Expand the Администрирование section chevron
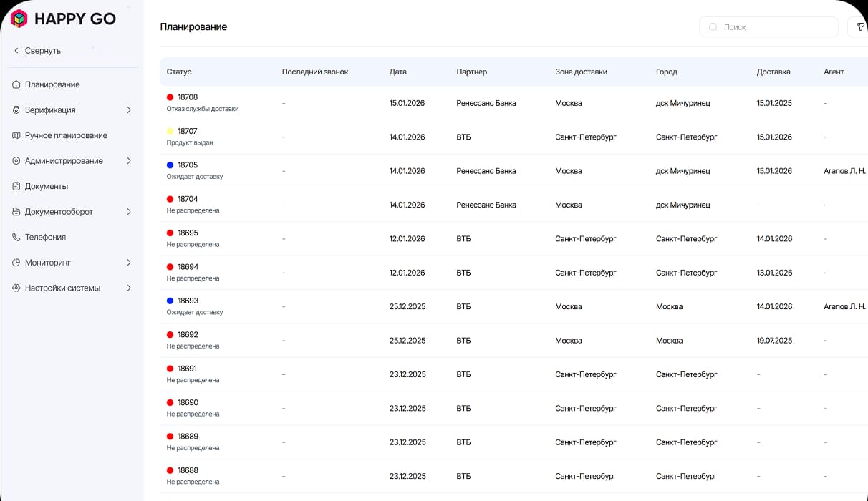 (x=130, y=160)
